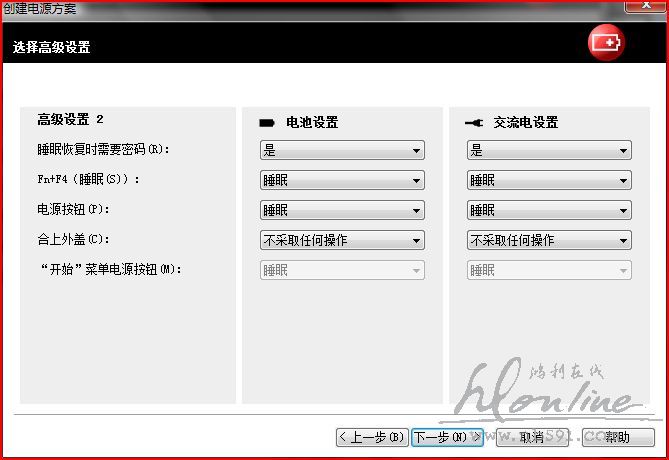
Task: Click the 电源按钮(P) label
Action: pos(73,209)
